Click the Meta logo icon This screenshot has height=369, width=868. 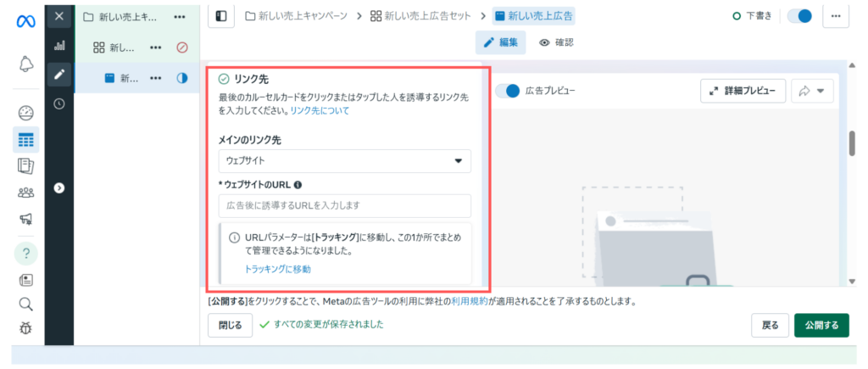(x=25, y=20)
